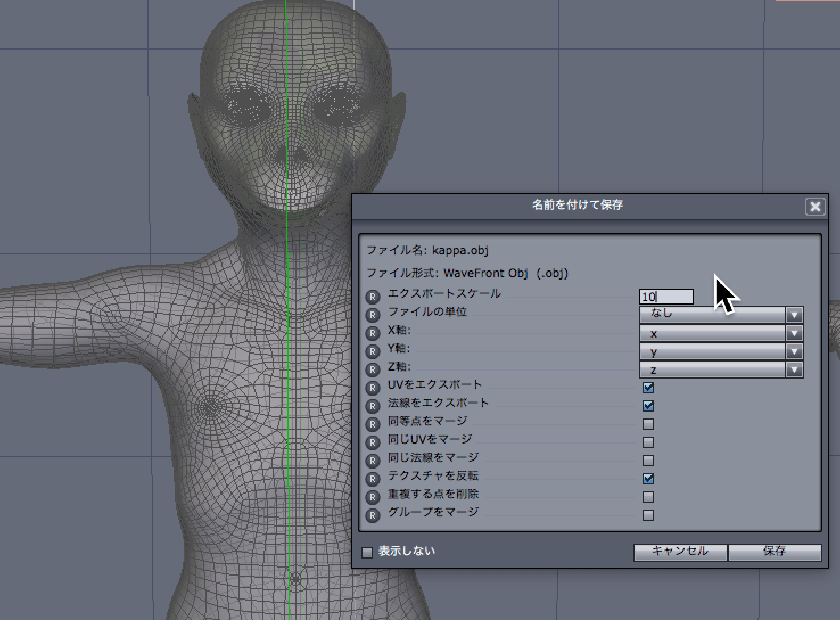Screen dimensions: 840x620
Task: Reset the グループをマージ option with its R icon
Action: coord(373,515)
